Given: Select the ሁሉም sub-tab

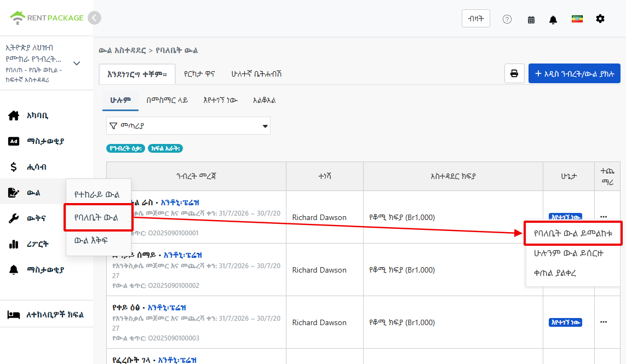Looking at the screenshot, I should [120, 100].
